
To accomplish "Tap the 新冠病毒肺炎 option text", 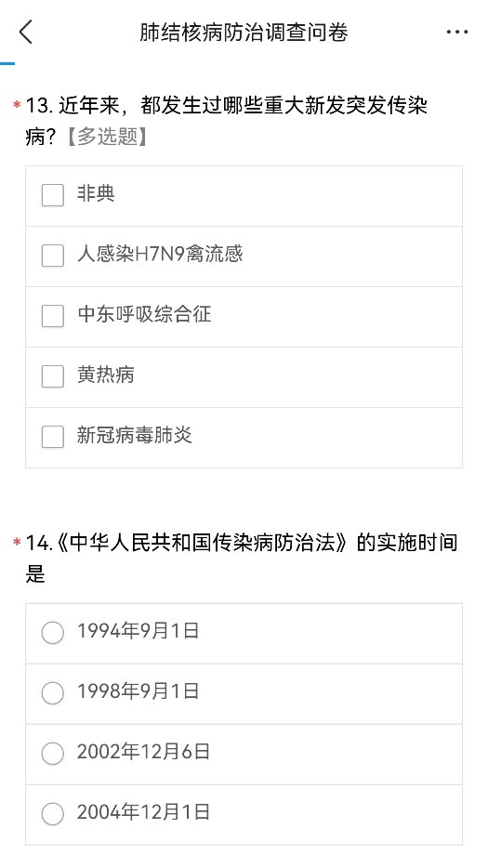I will 135,435.
